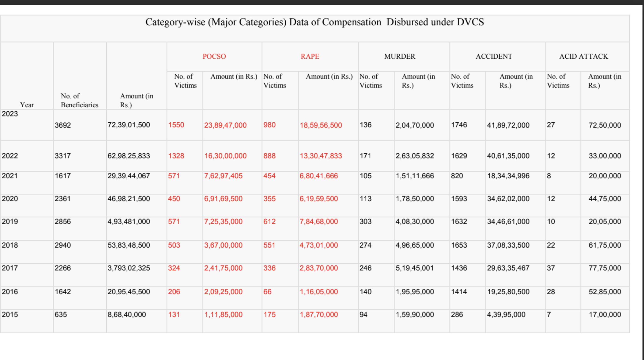Click the 2019 total amount 4,93,481,000
Screen dimensions: 644x360
tap(129, 222)
